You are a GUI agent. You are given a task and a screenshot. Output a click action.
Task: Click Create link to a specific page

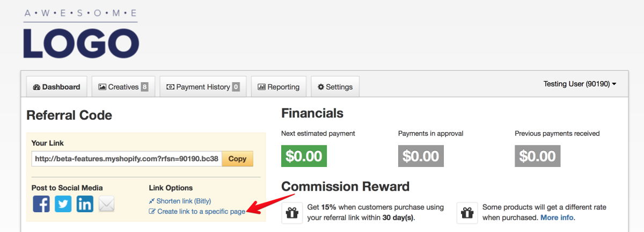197,212
